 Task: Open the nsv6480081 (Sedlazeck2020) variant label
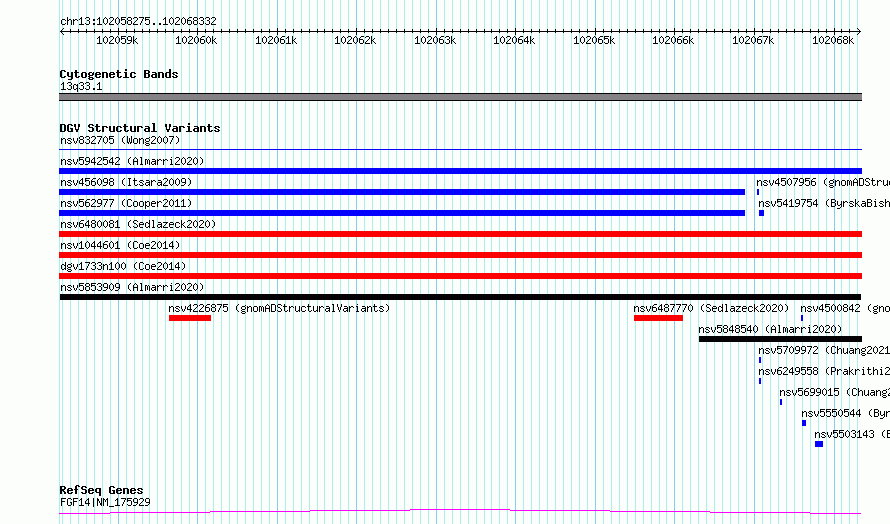click(x=138, y=224)
